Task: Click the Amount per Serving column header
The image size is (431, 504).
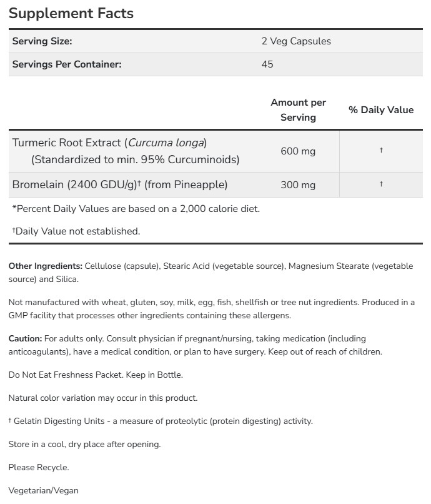Action: [298, 109]
